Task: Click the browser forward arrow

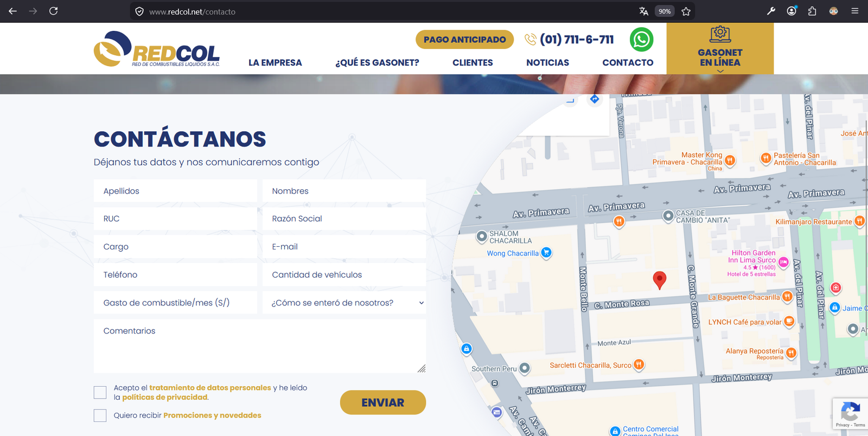Action: coord(33,11)
